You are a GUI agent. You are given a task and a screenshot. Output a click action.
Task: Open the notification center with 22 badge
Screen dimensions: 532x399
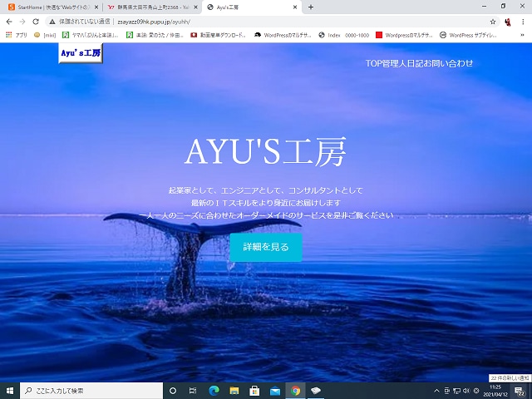520,391
